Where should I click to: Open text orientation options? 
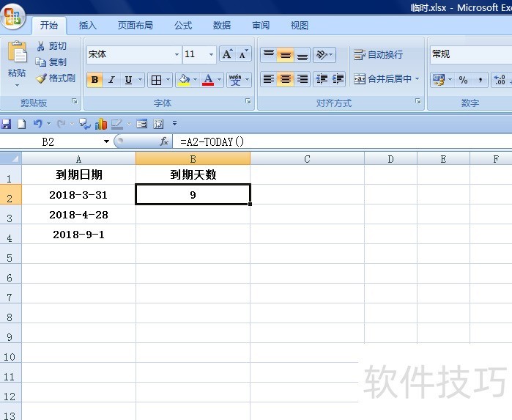(x=324, y=54)
